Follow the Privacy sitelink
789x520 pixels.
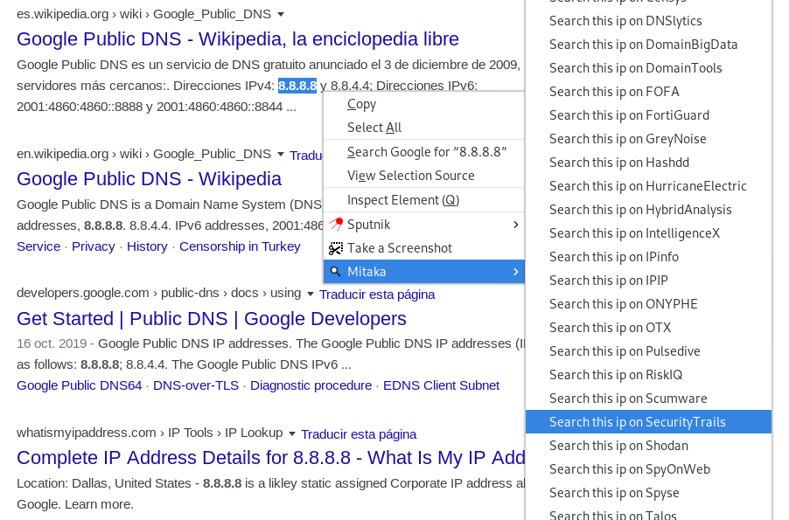point(93,247)
